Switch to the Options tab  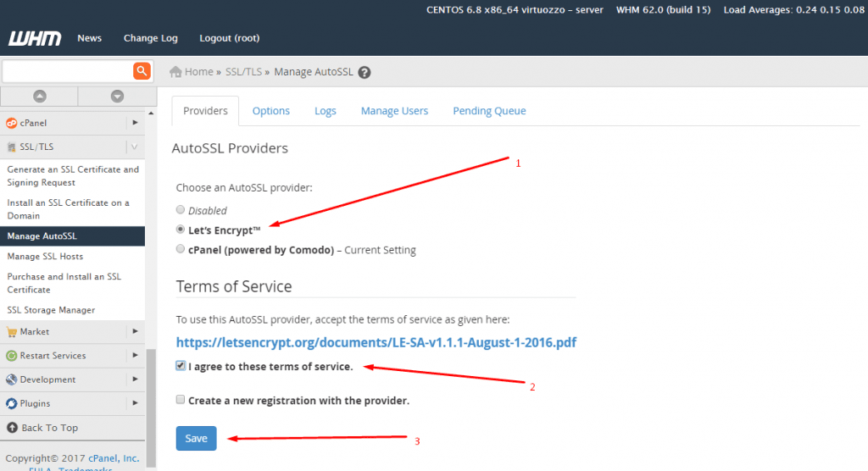tap(270, 111)
